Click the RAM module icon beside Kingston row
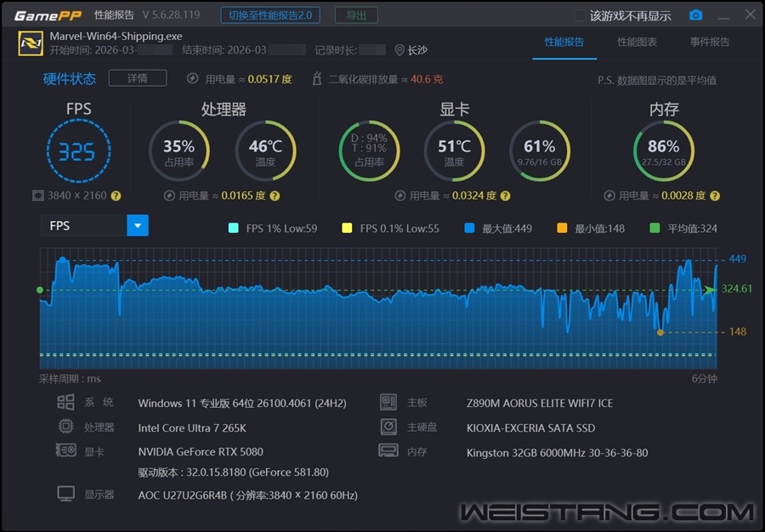The height and width of the screenshot is (532, 765). [x=388, y=450]
